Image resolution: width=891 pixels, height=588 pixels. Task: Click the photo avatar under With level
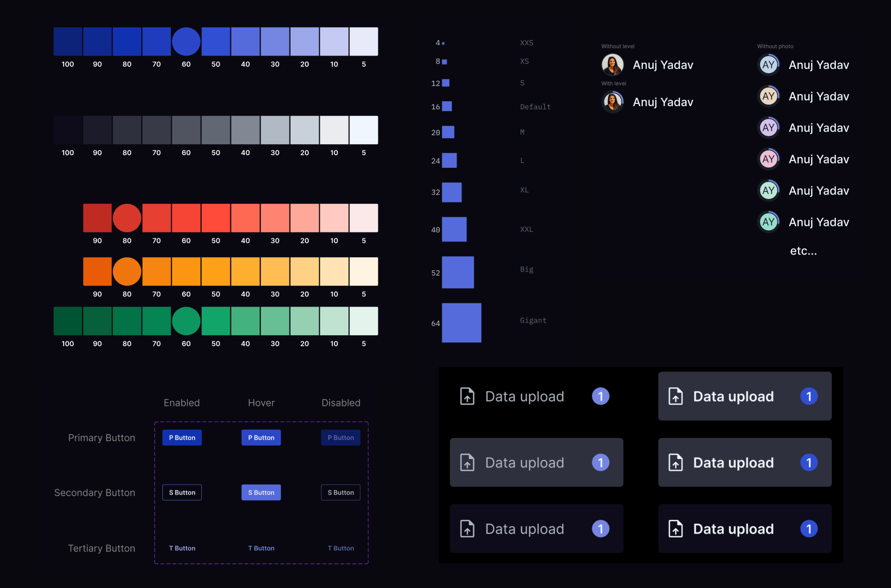[x=612, y=102]
